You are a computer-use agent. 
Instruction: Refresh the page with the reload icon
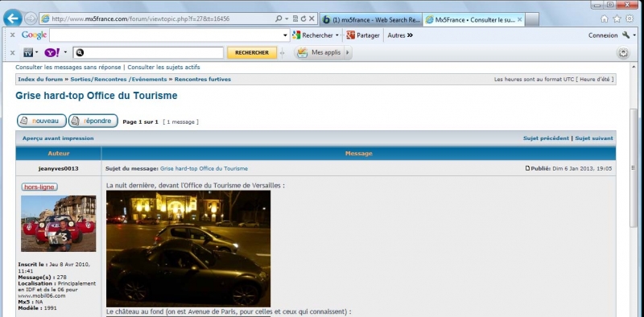pyautogui.click(x=303, y=19)
